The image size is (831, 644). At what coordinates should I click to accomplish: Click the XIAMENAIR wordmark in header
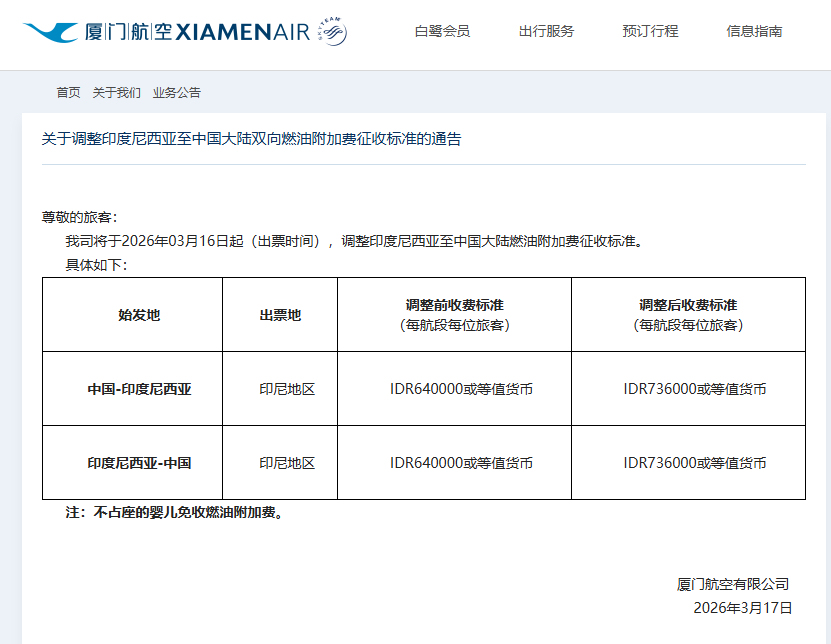tap(244, 33)
